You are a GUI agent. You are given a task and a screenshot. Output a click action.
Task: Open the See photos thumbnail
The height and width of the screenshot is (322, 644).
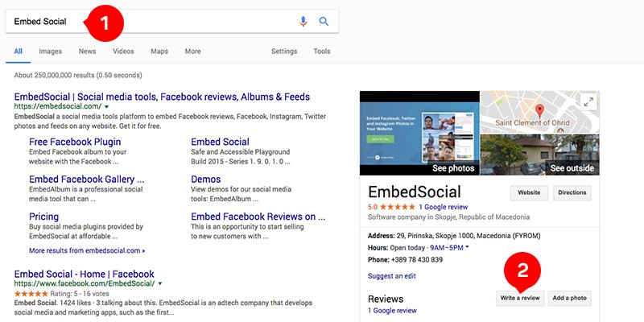[419, 133]
